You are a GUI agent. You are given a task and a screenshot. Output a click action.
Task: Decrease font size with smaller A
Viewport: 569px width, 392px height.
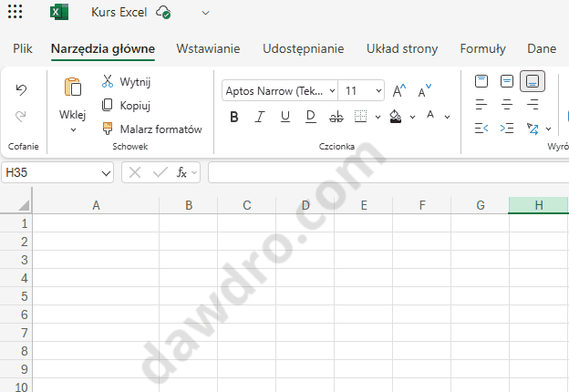(x=425, y=90)
